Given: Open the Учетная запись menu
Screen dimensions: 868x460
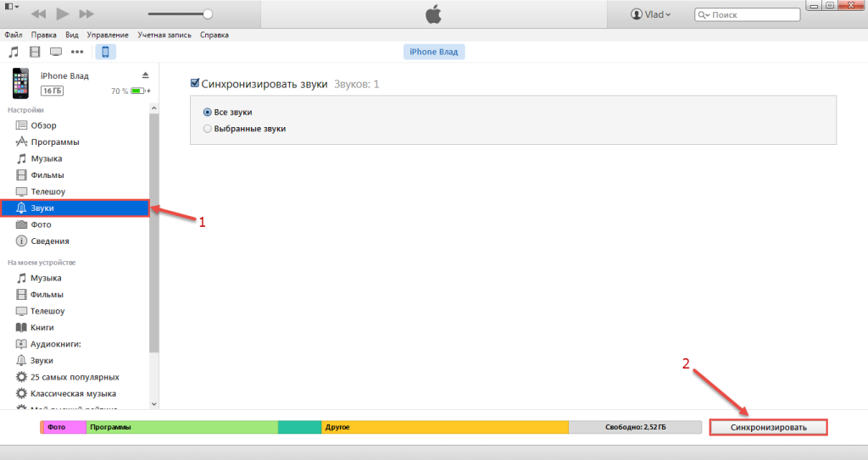Looking at the screenshot, I should tap(164, 35).
